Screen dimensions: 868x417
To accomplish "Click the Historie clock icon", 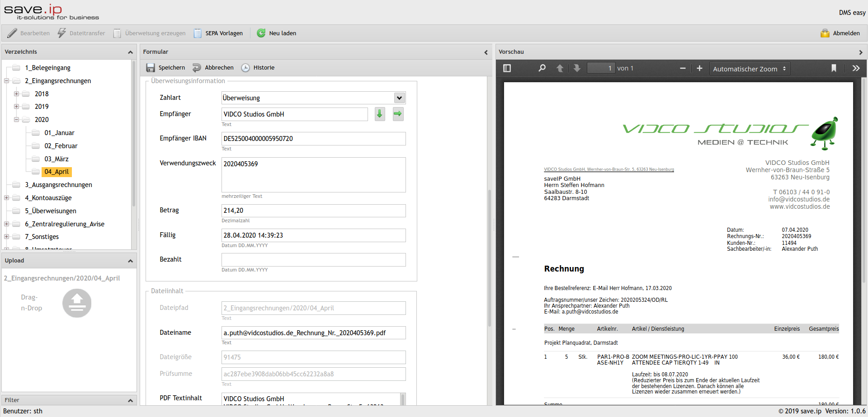I will point(245,68).
